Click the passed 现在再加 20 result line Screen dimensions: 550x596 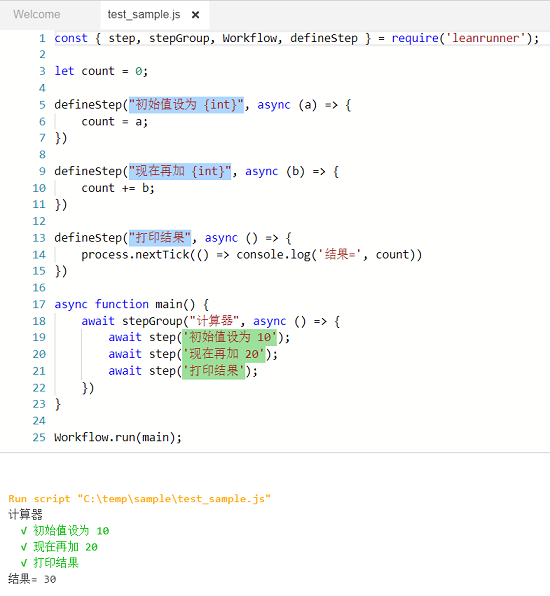tap(59, 547)
